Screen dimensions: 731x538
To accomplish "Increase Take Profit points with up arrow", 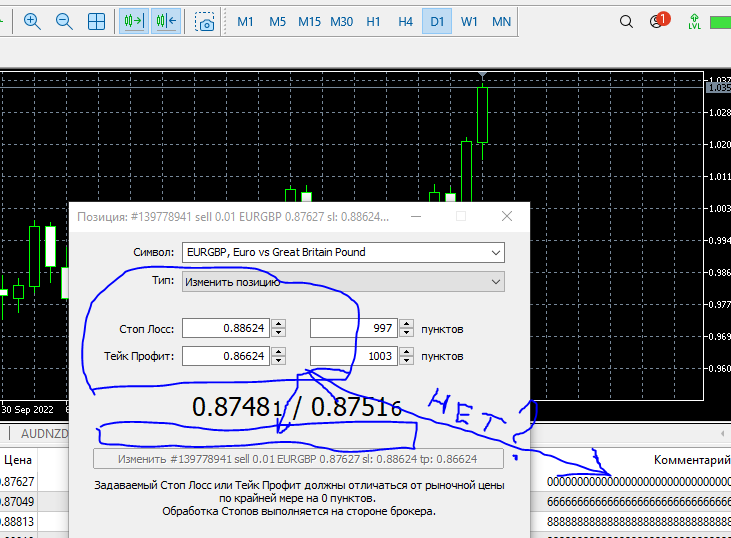I will point(407,352).
